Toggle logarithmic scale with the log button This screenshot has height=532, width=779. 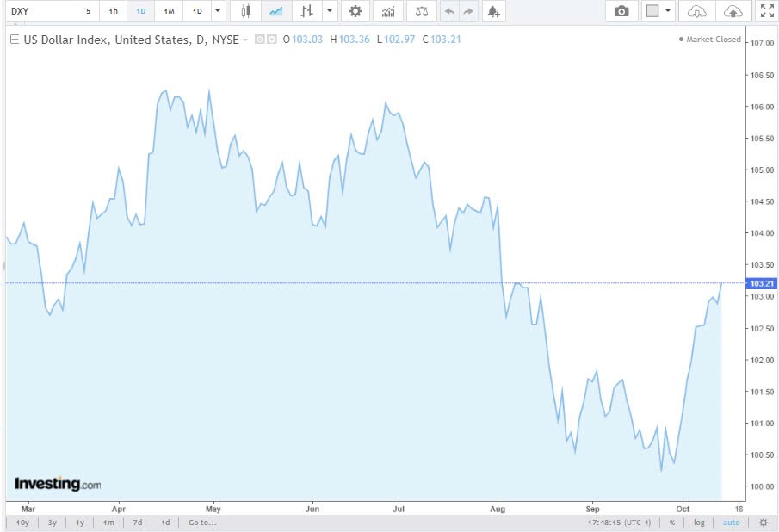(698, 523)
